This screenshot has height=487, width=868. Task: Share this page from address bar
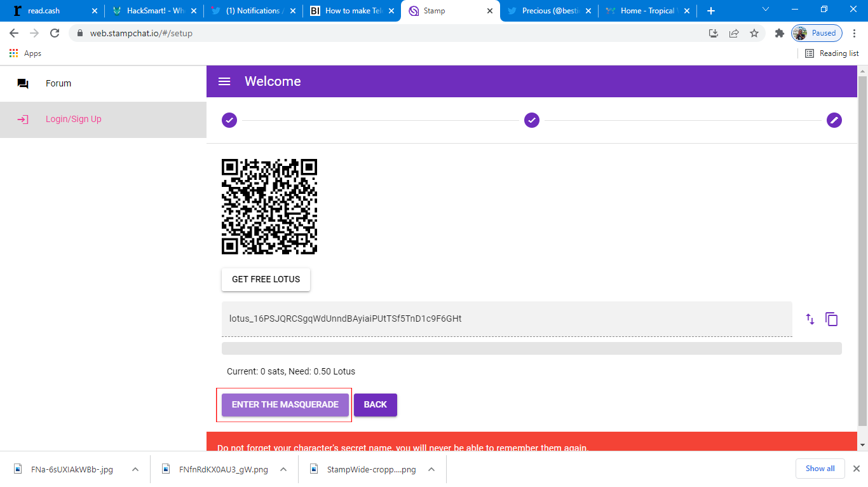(x=734, y=33)
